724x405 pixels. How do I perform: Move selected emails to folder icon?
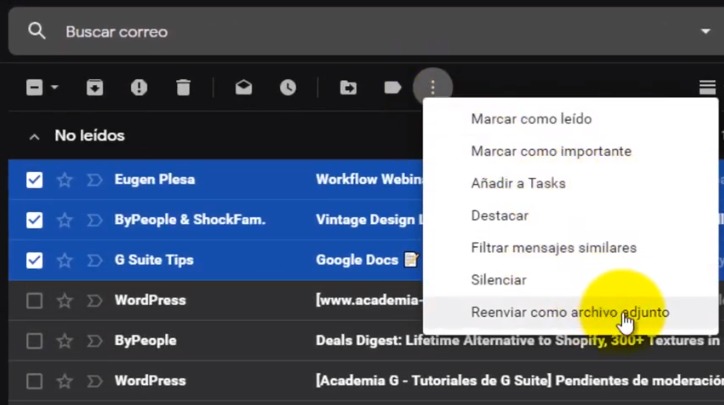point(348,87)
